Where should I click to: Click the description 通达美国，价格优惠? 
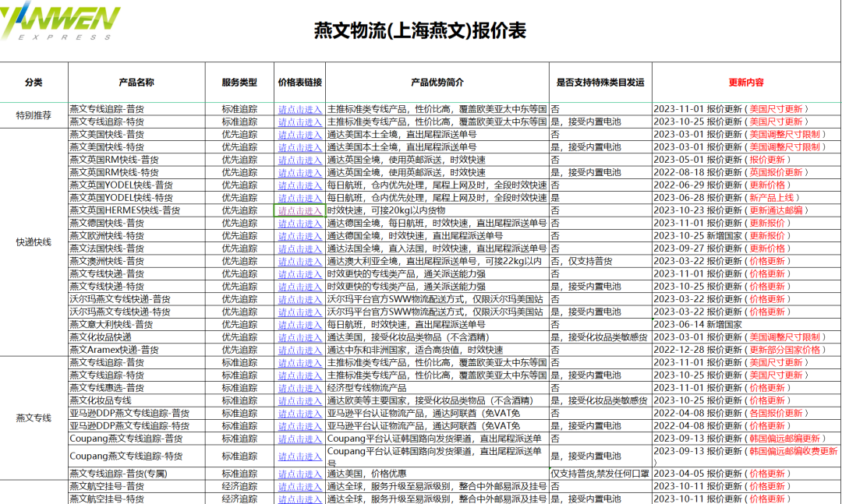point(366,474)
